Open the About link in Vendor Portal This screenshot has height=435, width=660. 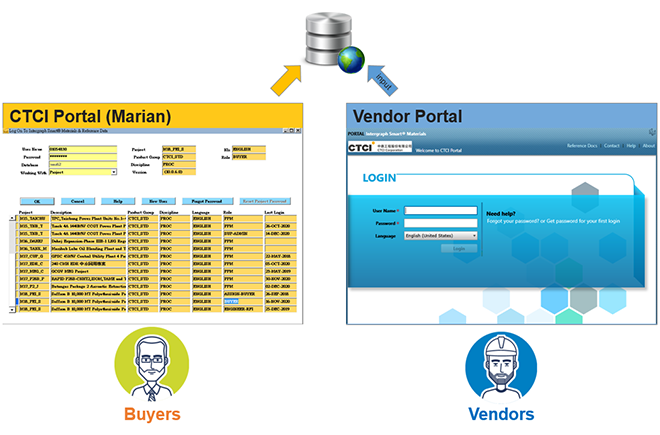[649, 146]
